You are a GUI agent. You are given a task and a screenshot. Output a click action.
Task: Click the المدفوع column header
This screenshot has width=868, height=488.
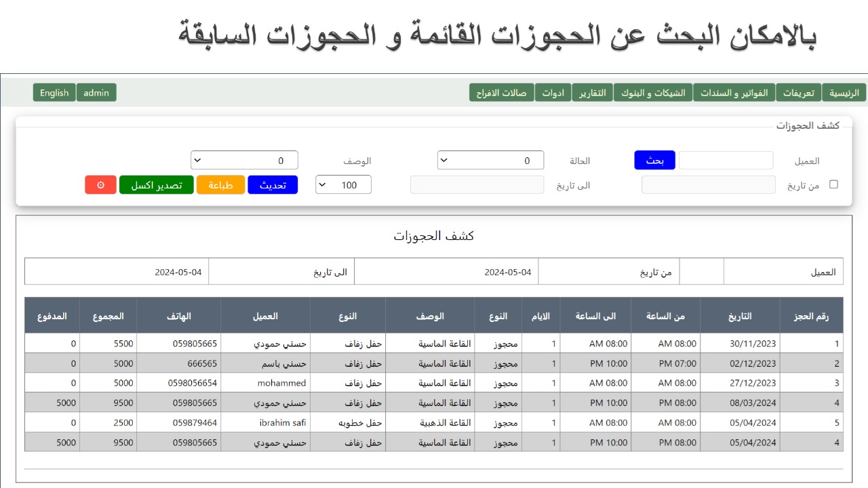click(52, 316)
